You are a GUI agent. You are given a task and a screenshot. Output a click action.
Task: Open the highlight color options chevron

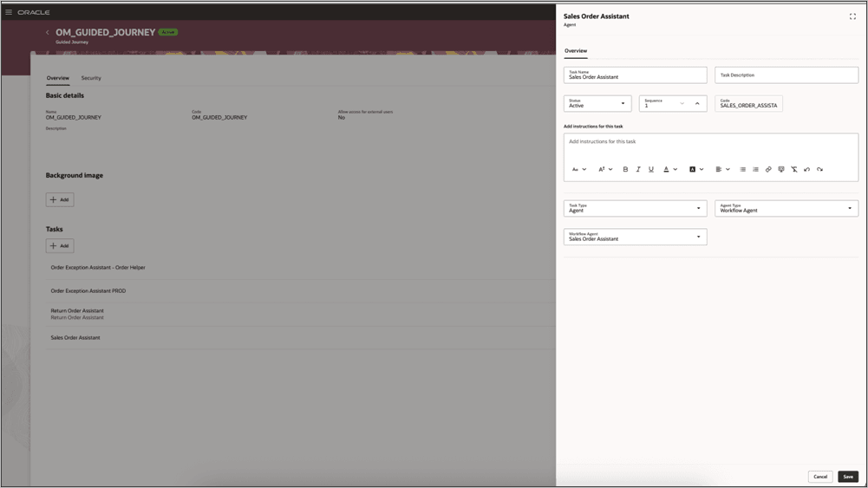(x=702, y=169)
